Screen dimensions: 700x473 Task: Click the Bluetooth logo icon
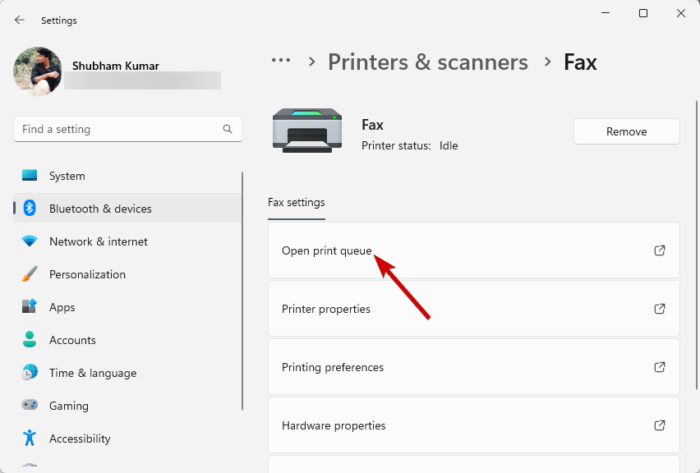tap(29, 208)
